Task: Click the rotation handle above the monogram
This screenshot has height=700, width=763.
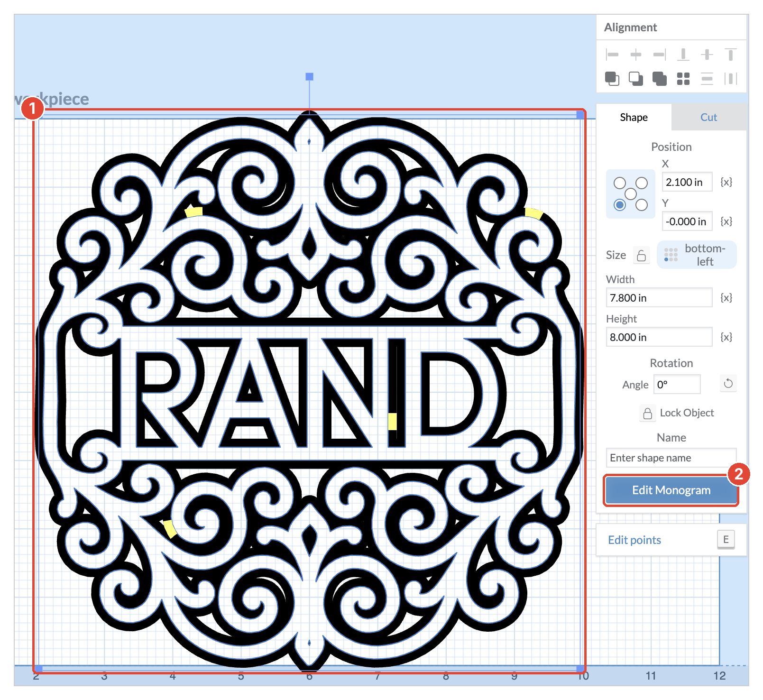Action: (x=309, y=76)
